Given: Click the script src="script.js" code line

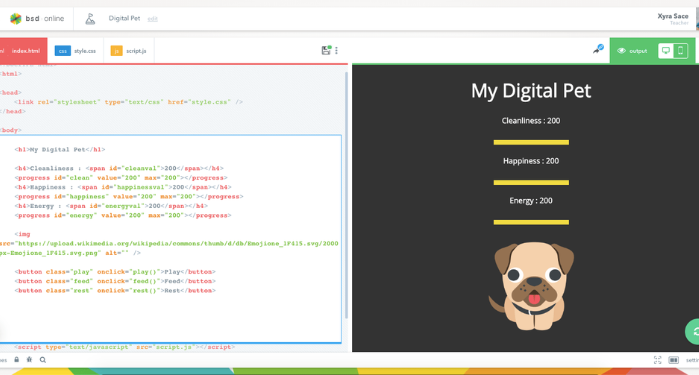Looking at the screenshot, I should pos(125,346).
